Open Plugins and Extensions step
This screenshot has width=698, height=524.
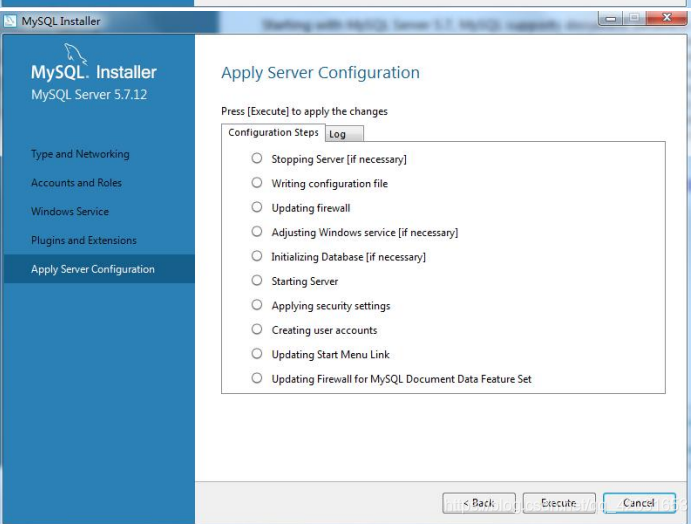pos(84,240)
